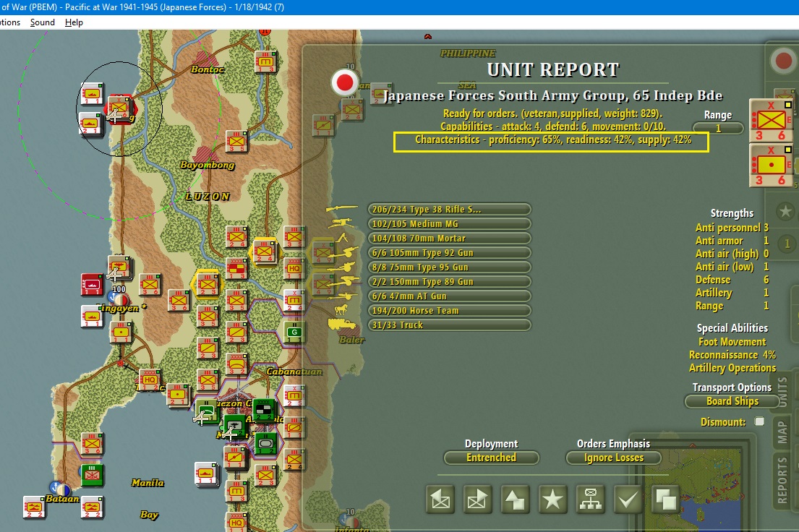The width and height of the screenshot is (799, 532).
Task: Toggle the Dismount checkbox
Action: (759, 421)
